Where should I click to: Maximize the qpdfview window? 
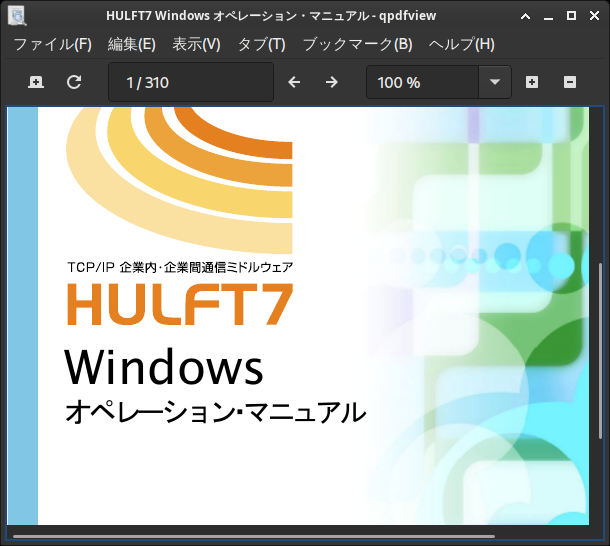coord(571,16)
